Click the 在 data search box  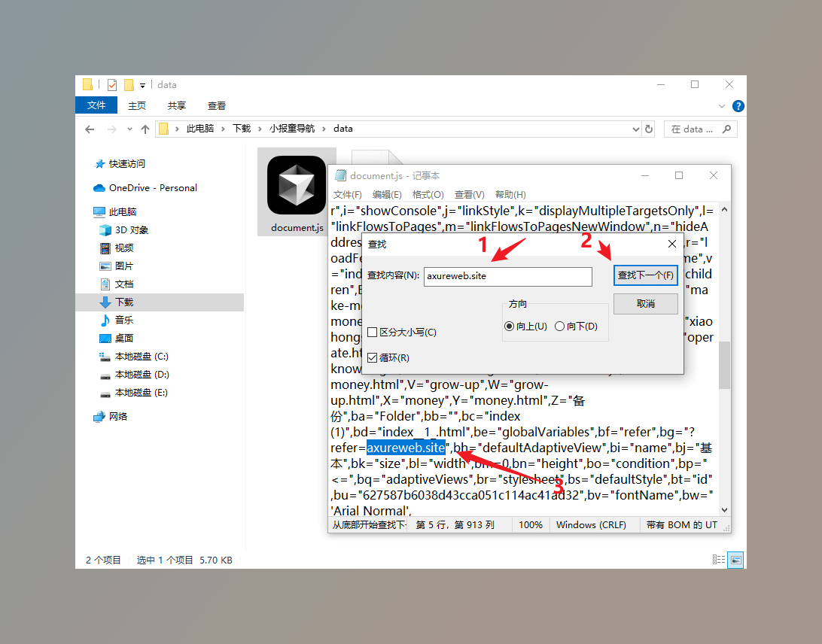(701, 129)
